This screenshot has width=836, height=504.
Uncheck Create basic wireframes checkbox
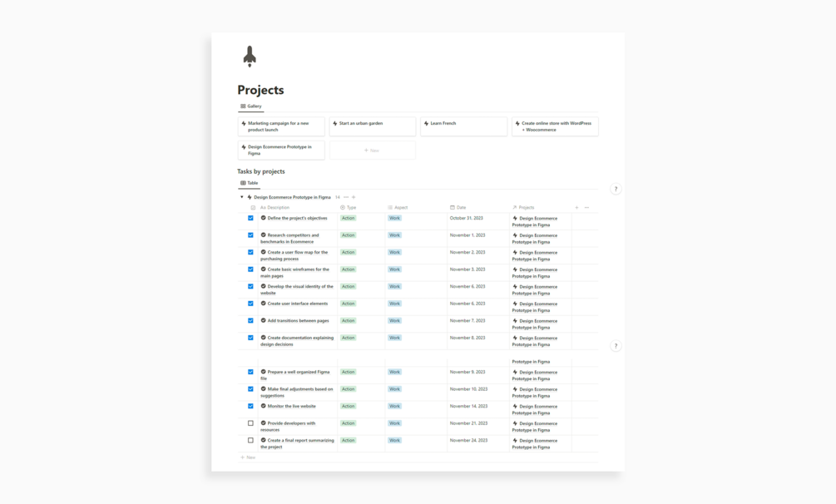click(x=250, y=269)
